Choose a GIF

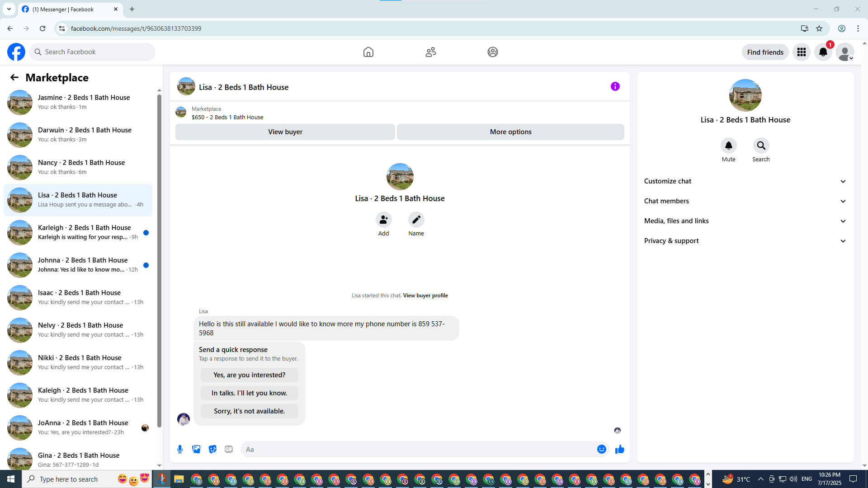(229, 449)
